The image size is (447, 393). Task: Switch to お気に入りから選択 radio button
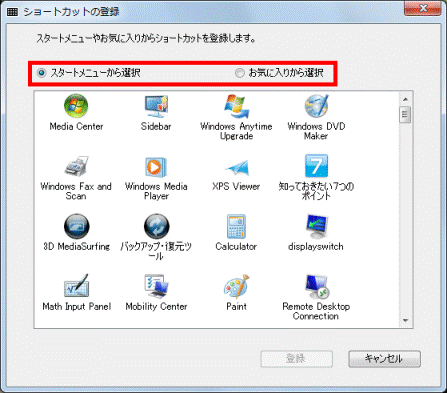(x=240, y=73)
